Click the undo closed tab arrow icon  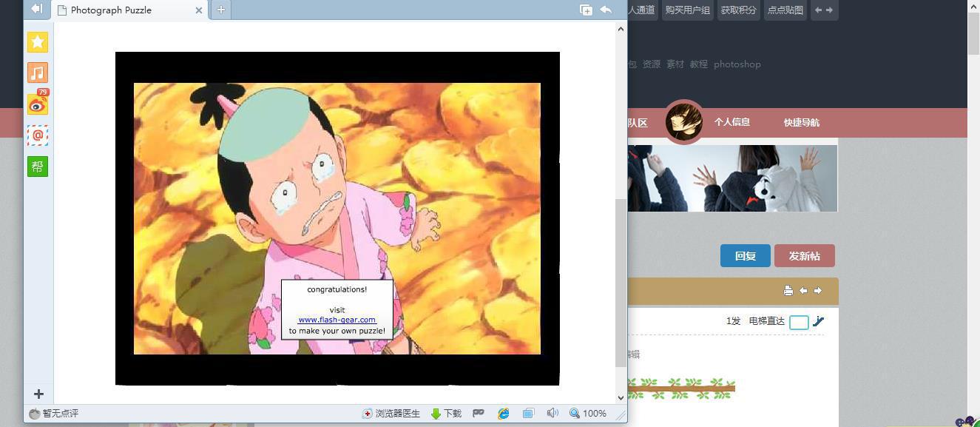(606, 10)
